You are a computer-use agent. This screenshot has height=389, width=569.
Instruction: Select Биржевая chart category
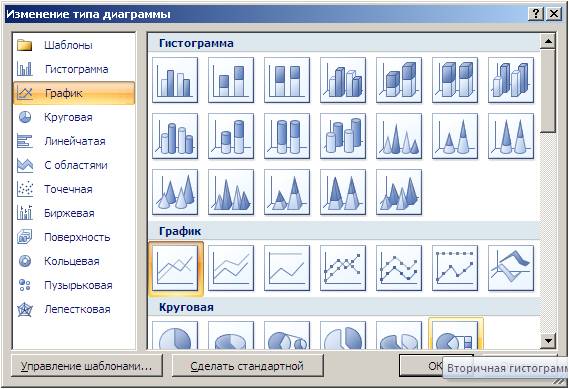point(74,213)
